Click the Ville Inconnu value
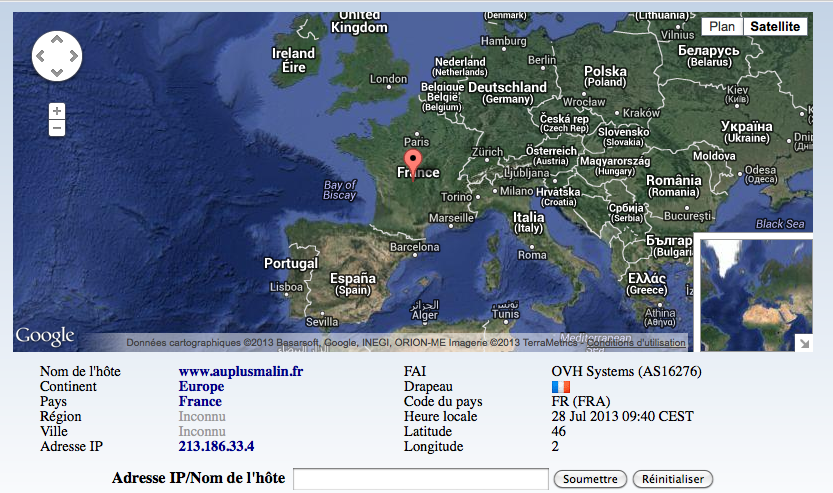Image resolution: width=833 pixels, height=493 pixels. tap(202, 431)
